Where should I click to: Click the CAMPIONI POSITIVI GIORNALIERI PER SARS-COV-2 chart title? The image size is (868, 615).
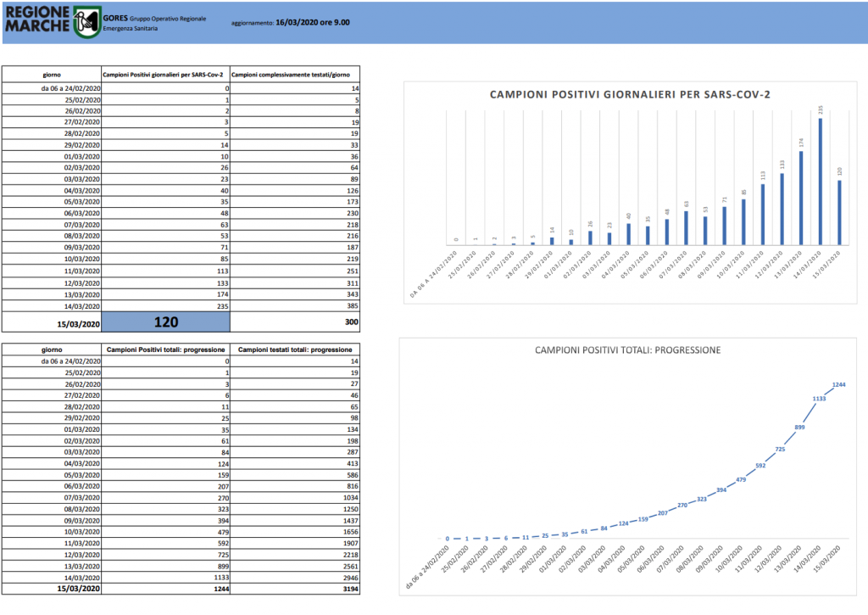(x=630, y=94)
